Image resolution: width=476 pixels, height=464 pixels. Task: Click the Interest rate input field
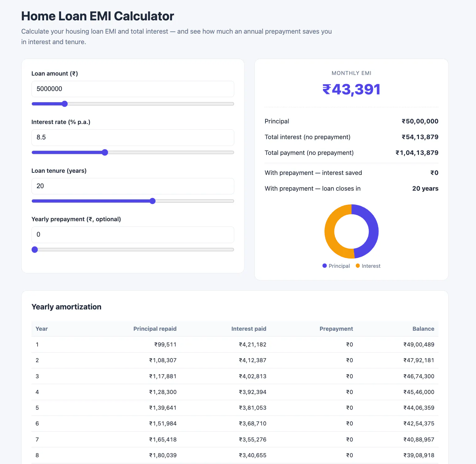click(x=133, y=137)
